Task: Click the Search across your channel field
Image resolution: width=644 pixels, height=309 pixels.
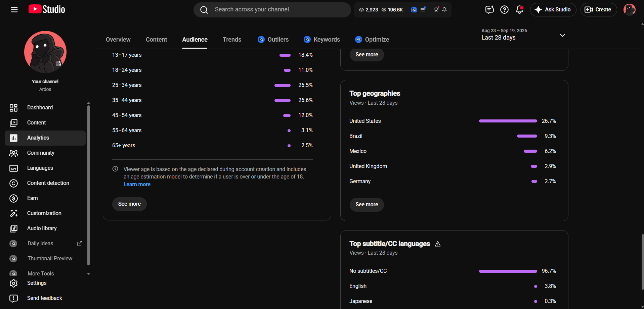Action: coord(272,10)
